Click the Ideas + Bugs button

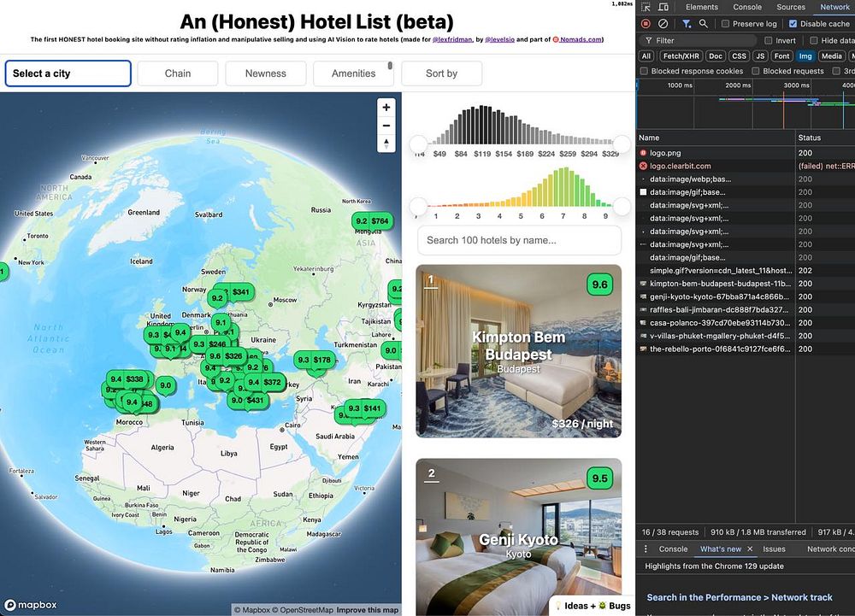click(x=593, y=606)
